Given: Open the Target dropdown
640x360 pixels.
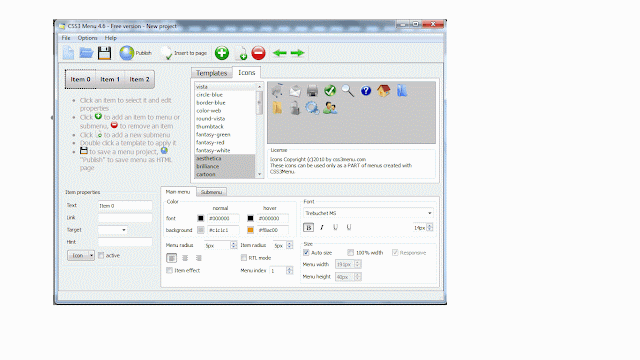Looking at the screenshot, I should (113, 230).
